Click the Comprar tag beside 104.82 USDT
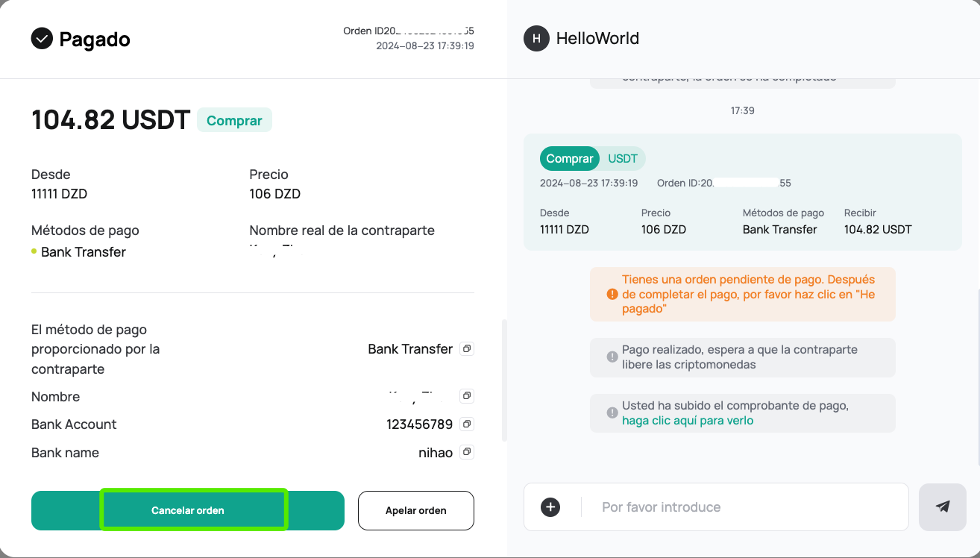The width and height of the screenshot is (980, 558). coord(234,120)
